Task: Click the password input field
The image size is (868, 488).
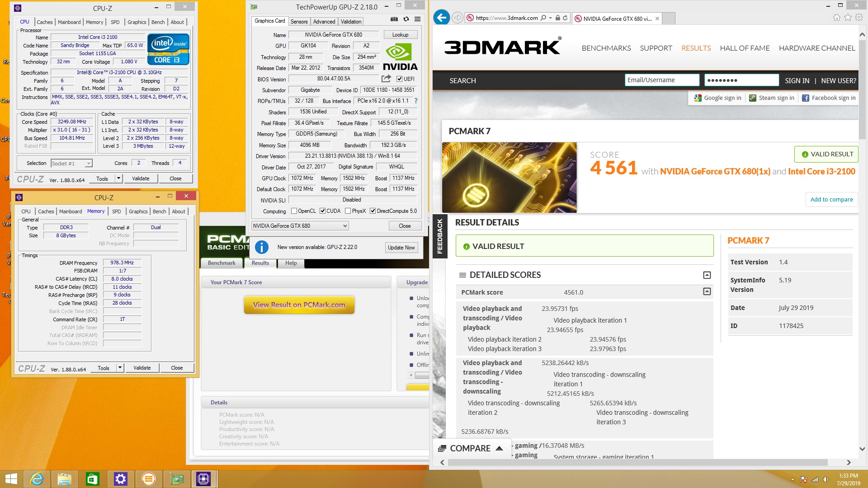Action: click(x=741, y=80)
